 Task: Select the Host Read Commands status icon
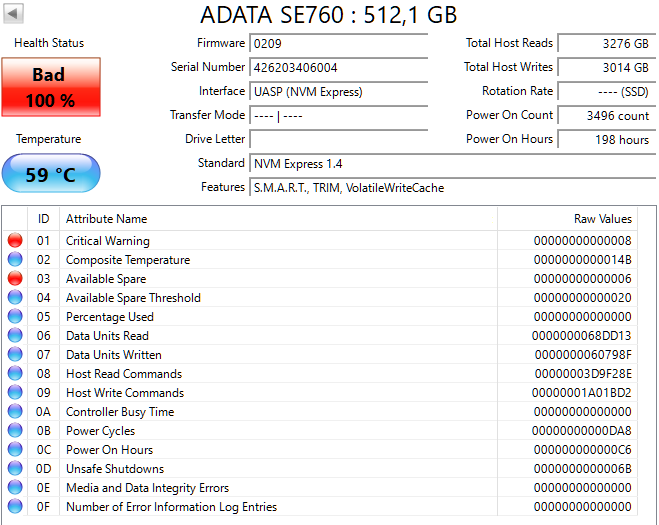15,373
